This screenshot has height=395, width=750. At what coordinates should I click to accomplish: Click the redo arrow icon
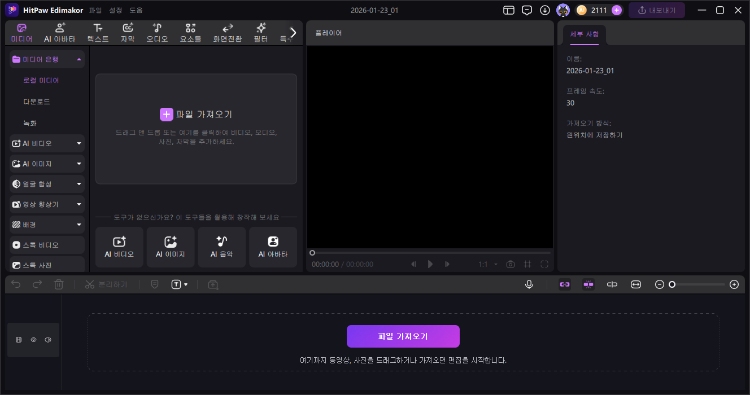pyautogui.click(x=37, y=285)
